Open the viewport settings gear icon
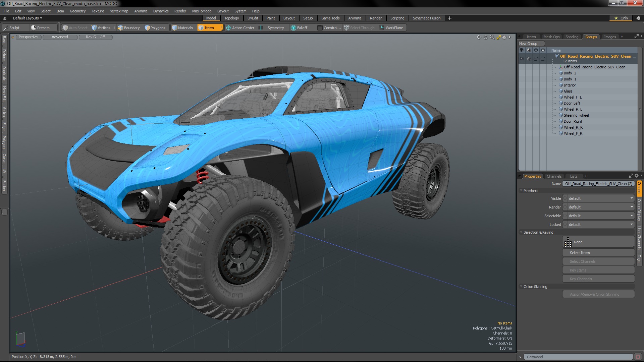Screen dimensions: 644x362 [x=504, y=37]
